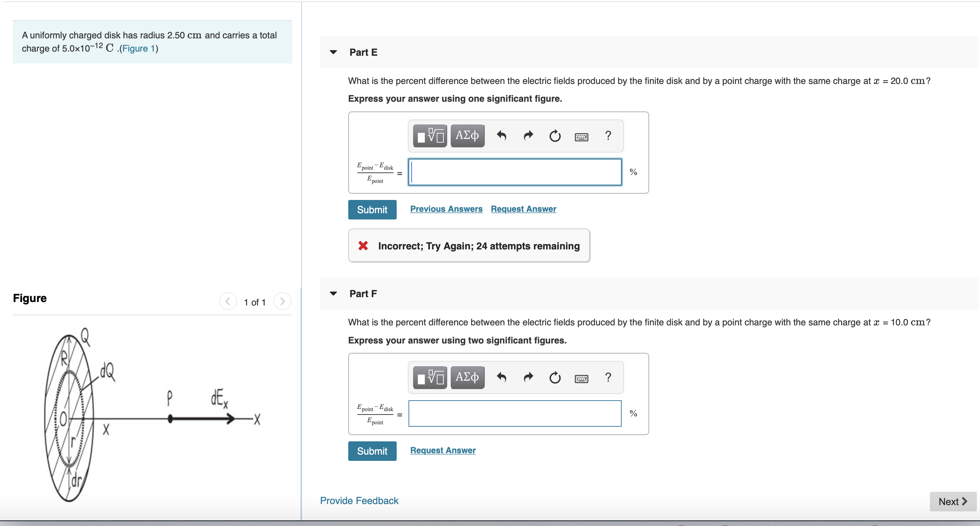Click the 'Incorrect; Try Again' message
This screenshot has height=526, width=980.
(x=469, y=246)
